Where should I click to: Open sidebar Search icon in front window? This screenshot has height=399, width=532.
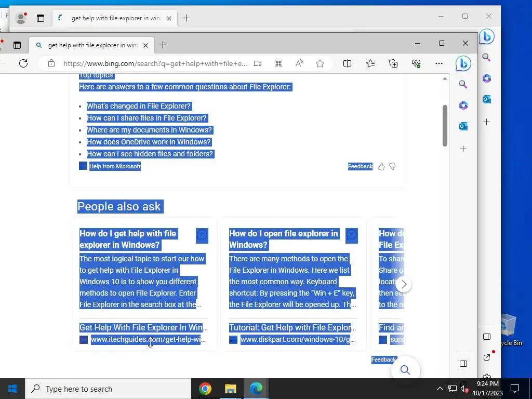pyautogui.click(x=463, y=84)
